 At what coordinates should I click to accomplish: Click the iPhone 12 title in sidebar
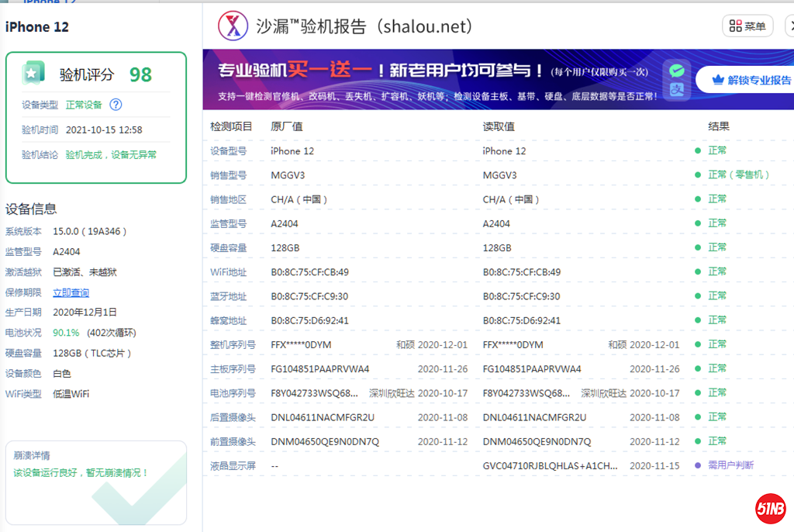[x=37, y=27]
